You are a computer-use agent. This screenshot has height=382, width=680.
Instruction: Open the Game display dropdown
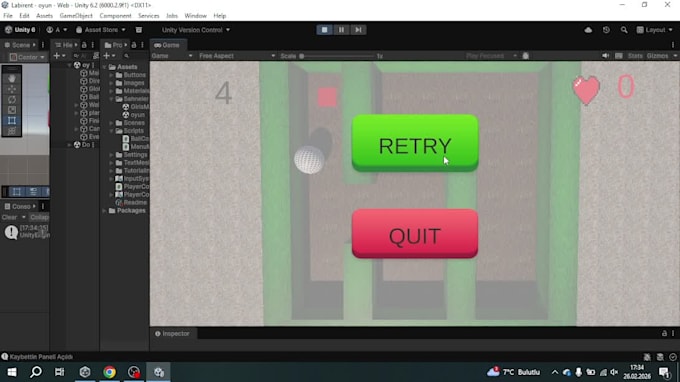pos(172,56)
